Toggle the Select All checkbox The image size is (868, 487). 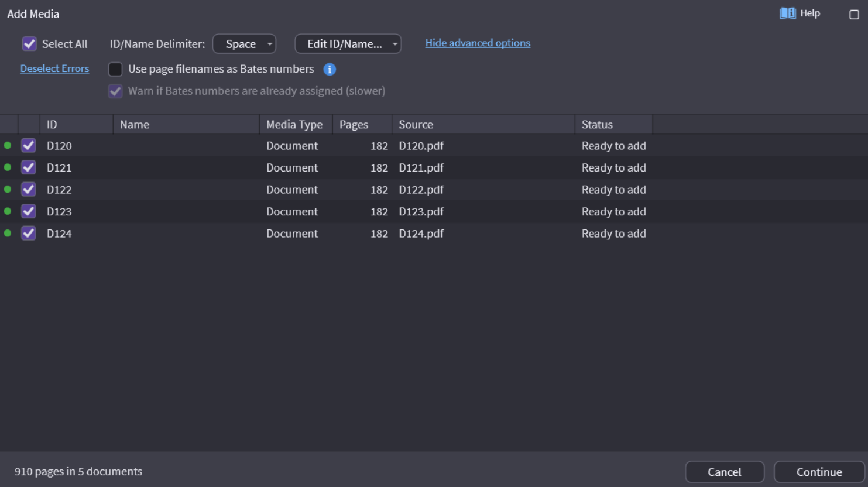[29, 44]
